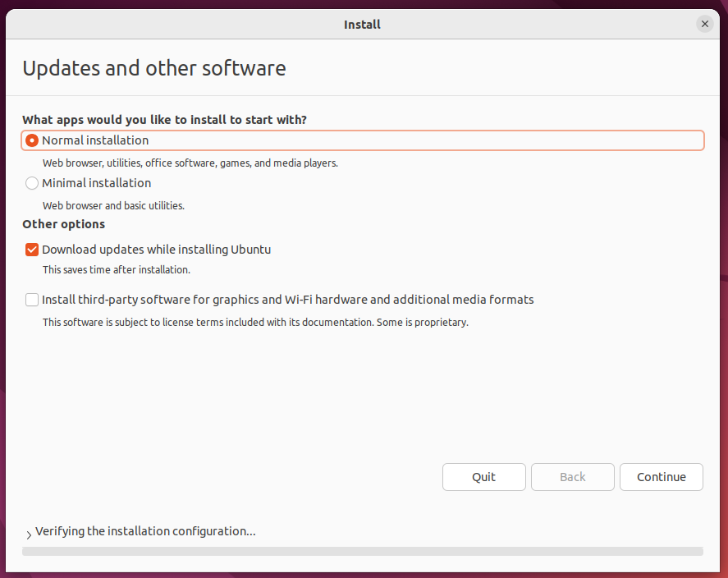Screen dimensions: 728x578
Task: Choose the Minimal installation option
Action: 31,183
